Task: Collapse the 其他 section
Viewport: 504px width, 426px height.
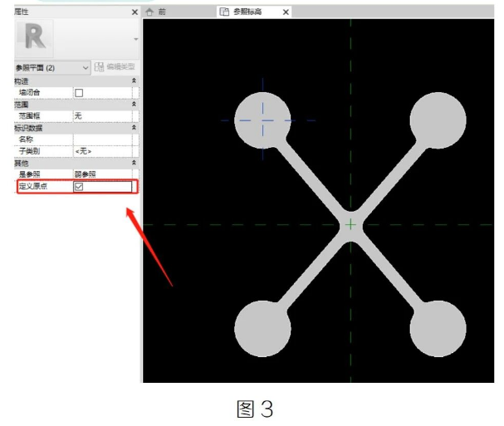Action: click(134, 163)
